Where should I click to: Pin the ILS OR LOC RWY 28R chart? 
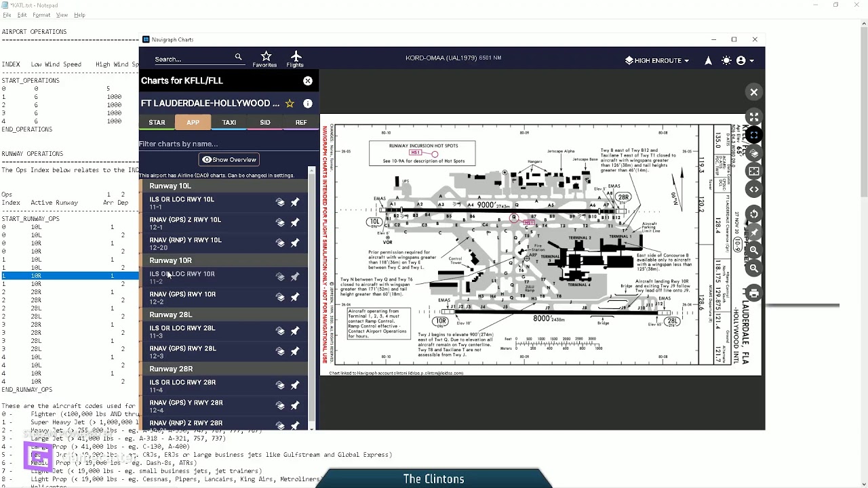coord(295,385)
